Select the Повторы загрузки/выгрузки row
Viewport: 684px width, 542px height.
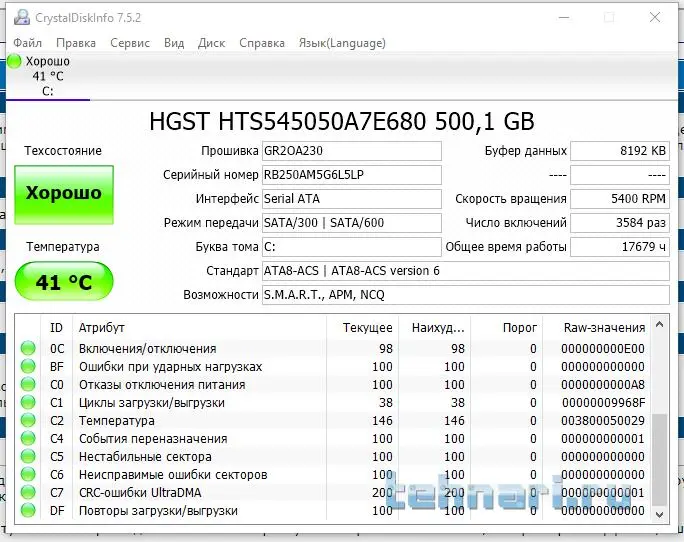[x=333, y=510]
